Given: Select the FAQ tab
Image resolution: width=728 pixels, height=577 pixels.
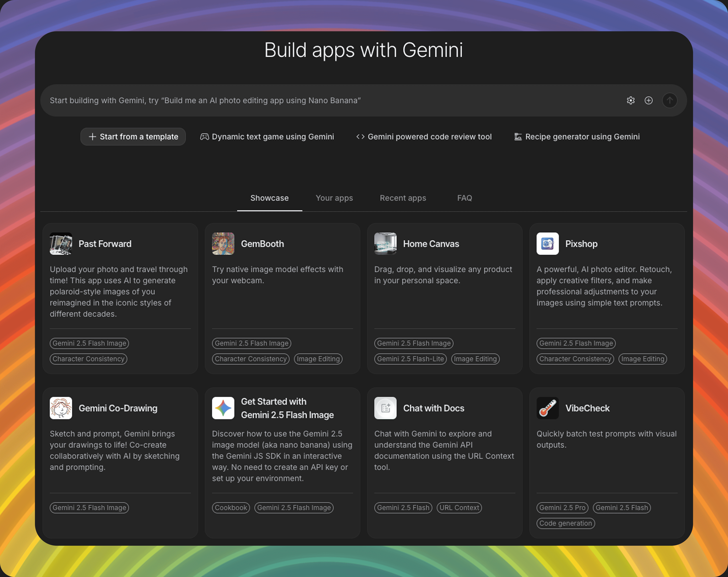Looking at the screenshot, I should click(x=464, y=198).
